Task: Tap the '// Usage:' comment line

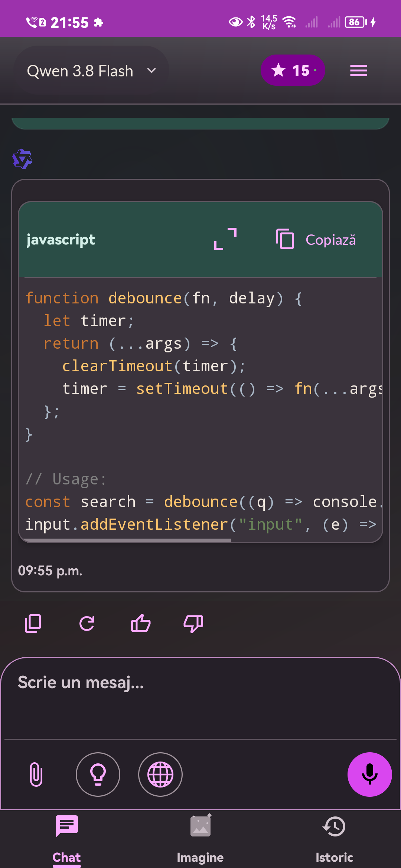Action: tap(66, 479)
